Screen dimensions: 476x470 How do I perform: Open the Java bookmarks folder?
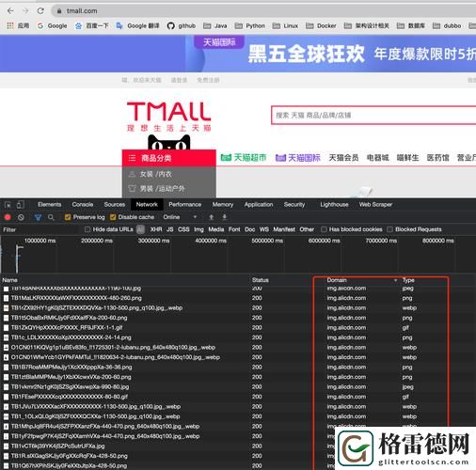214,25
